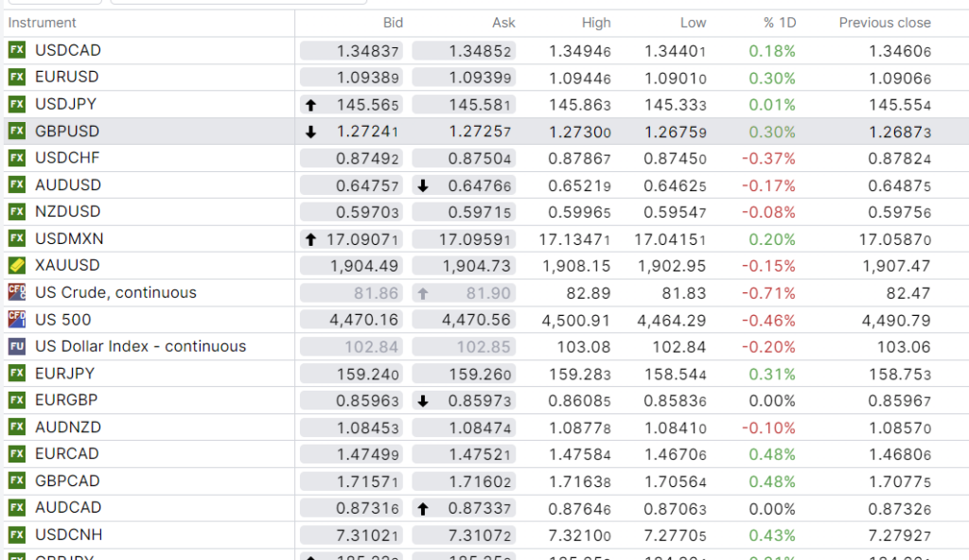This screenshot has width=969, height=560.
Task: Click the EURUSD ask price 1.09399
Action: pos(464,78)
